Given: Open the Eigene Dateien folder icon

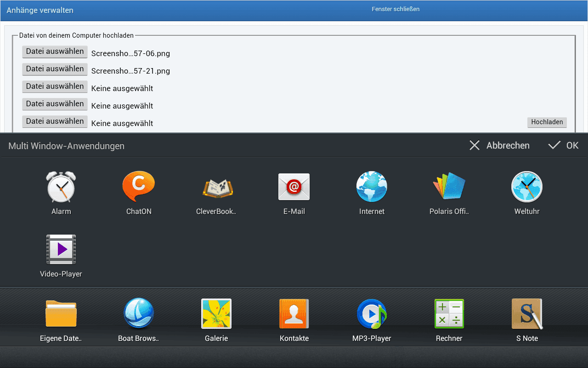Looking at the screenshot, I should (61, 314).
